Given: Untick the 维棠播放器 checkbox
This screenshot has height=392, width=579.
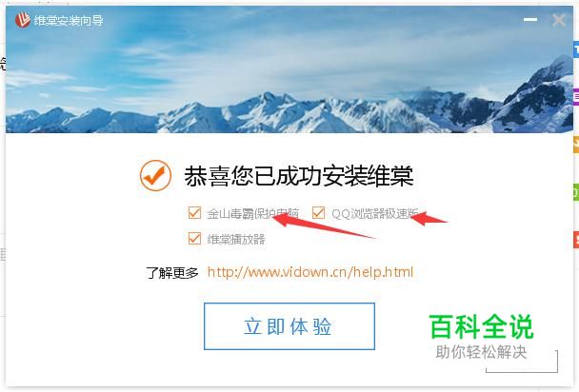Looking at the screenshot, I should coord(194,239).
